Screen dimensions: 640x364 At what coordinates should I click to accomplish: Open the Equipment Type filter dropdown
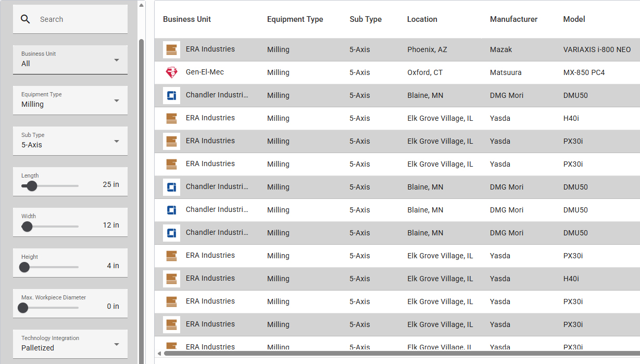point(70,100)
